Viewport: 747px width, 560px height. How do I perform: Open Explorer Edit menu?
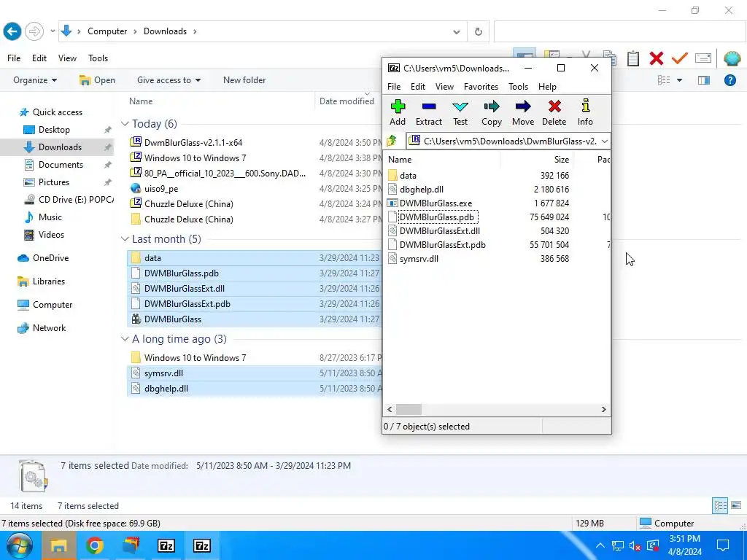39,58
